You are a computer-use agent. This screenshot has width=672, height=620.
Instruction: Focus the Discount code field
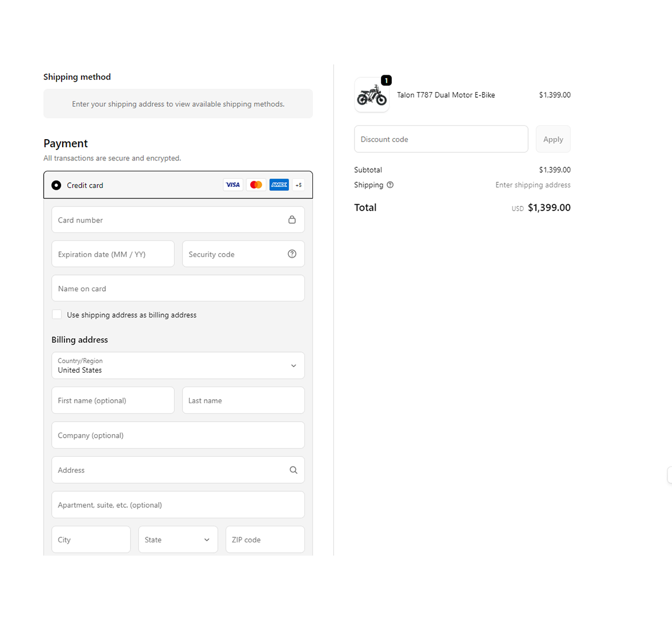click(441, 139)
